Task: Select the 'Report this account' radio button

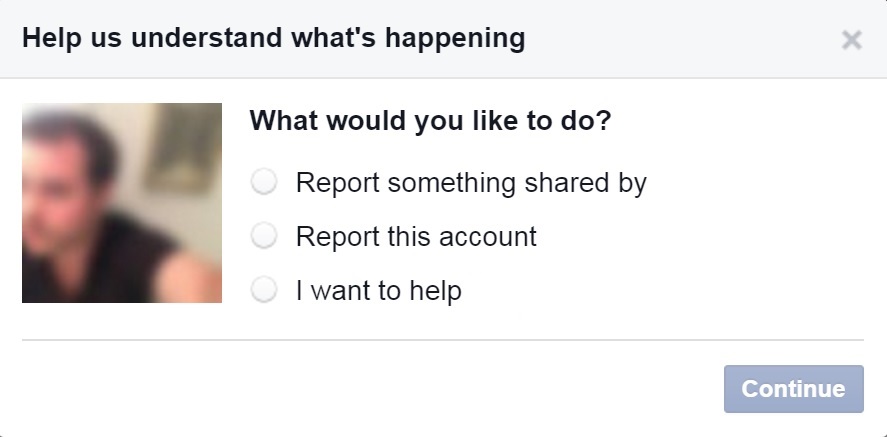Action: tap(264, 237)
